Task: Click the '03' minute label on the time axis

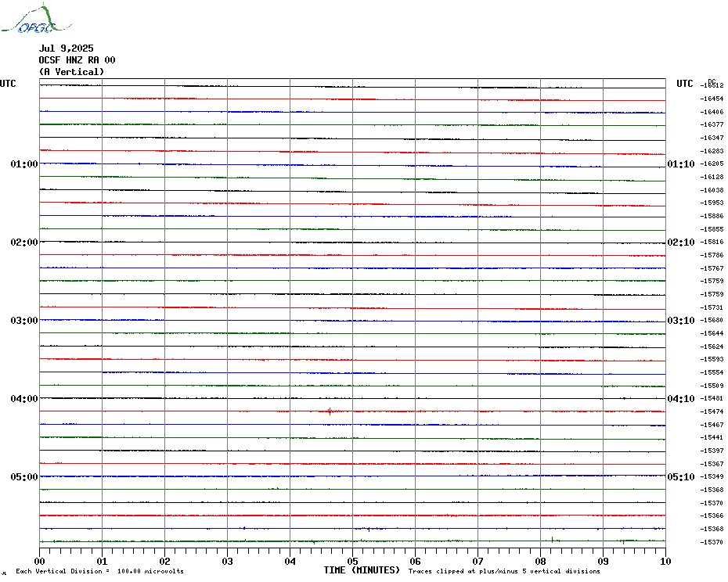Action: coord(228,562)
